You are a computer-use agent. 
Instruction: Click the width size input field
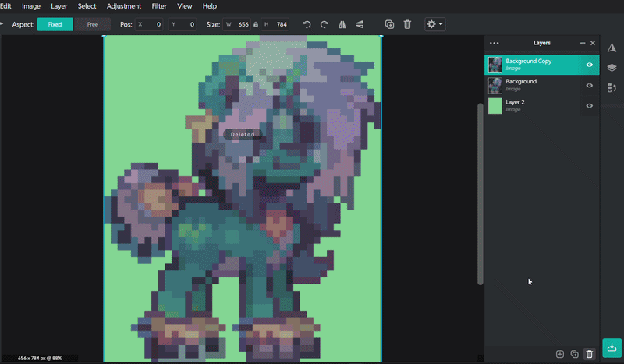(237, 24)
